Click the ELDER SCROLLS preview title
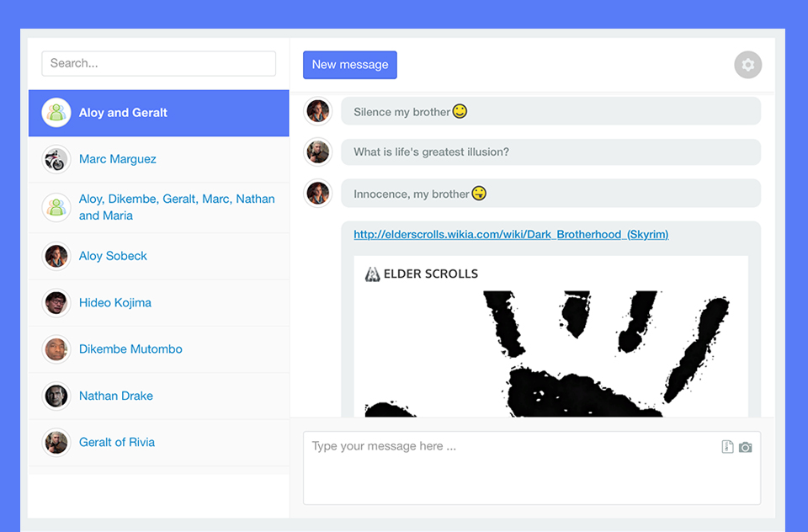Viewport: 808px width, 532px height. coord(431,274)
